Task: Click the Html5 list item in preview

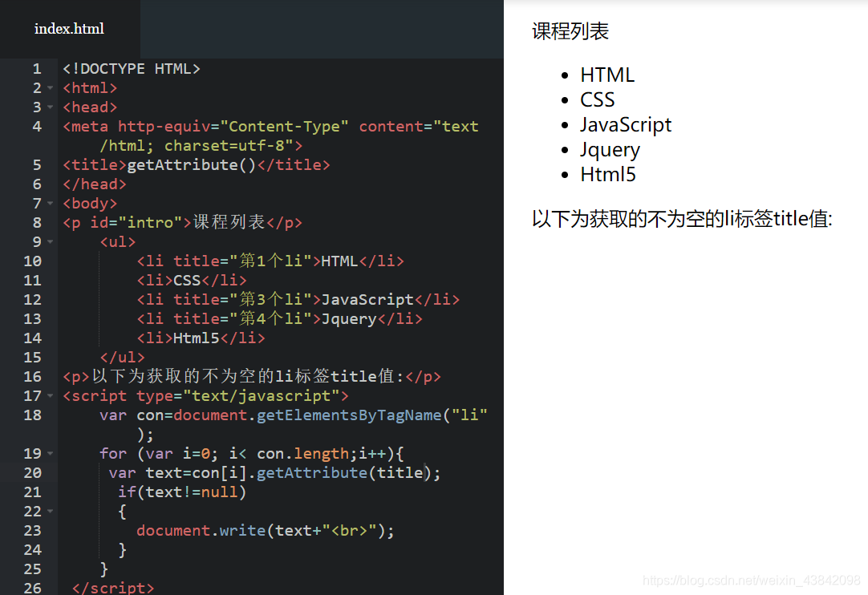Action: 608,174
